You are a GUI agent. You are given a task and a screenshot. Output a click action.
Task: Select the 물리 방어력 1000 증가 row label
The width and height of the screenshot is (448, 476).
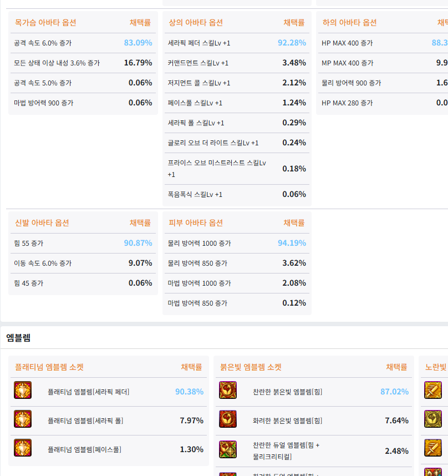tap(199, 244)
